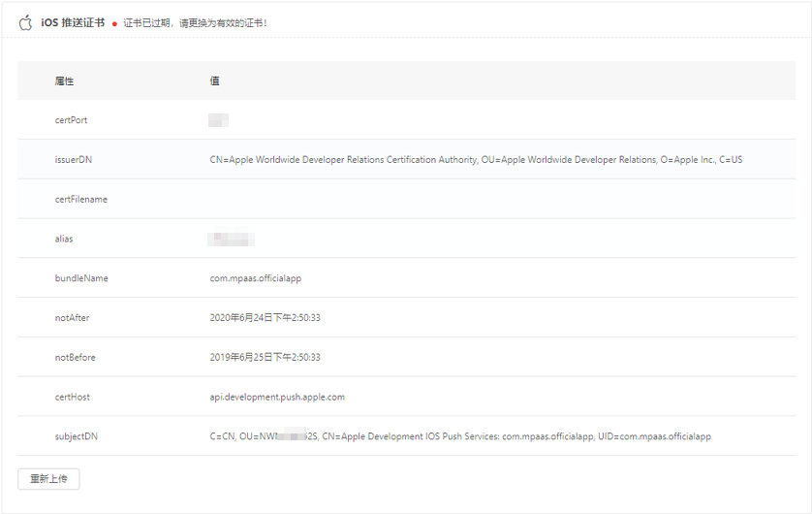Select the certHost attribute label
Image resolution: width=812 pixels, height=514 pixels.
click(x=73, y=397)
